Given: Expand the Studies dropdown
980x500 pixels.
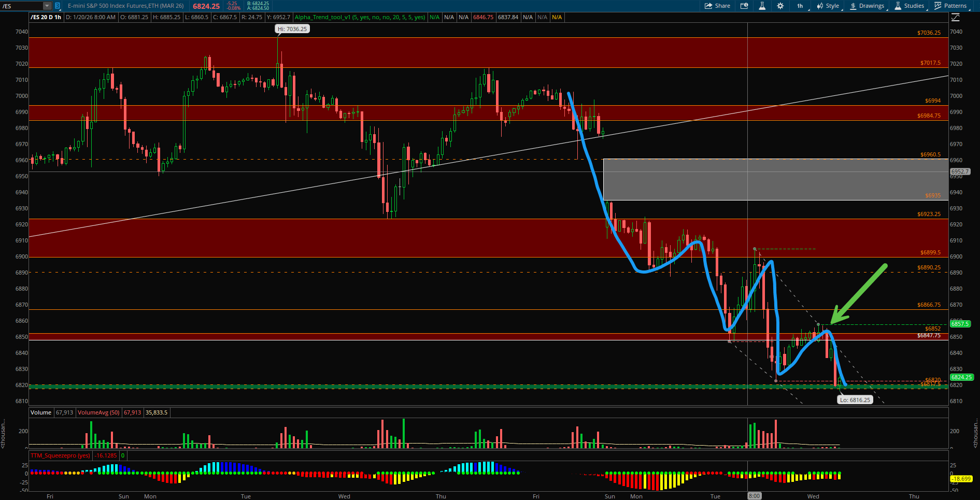Looking at the screenshot, I should [910, 6].
